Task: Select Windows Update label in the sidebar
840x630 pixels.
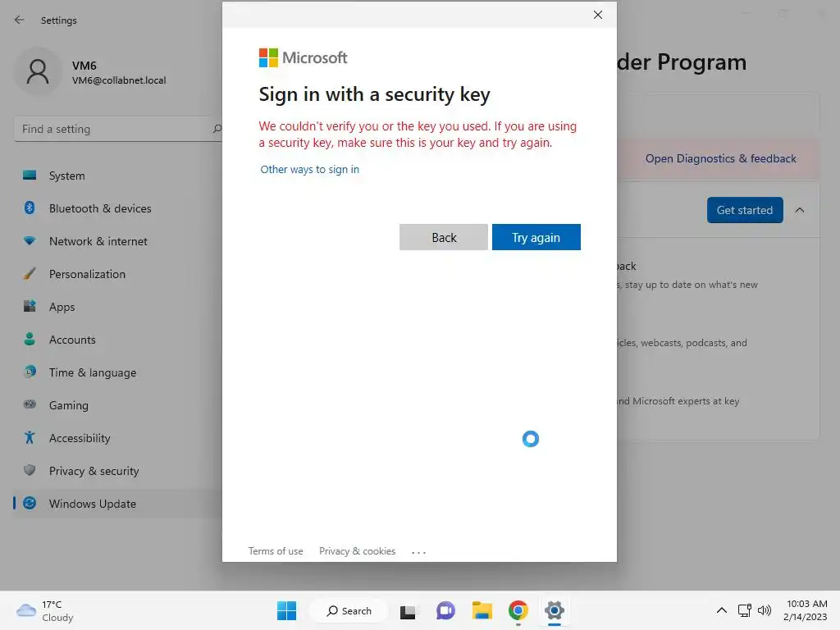Action: tap(93, 504)
